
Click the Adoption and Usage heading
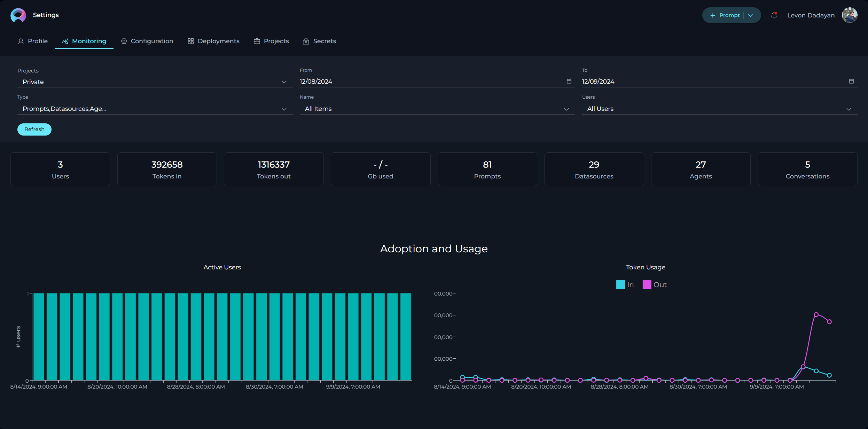click(434, 249)
